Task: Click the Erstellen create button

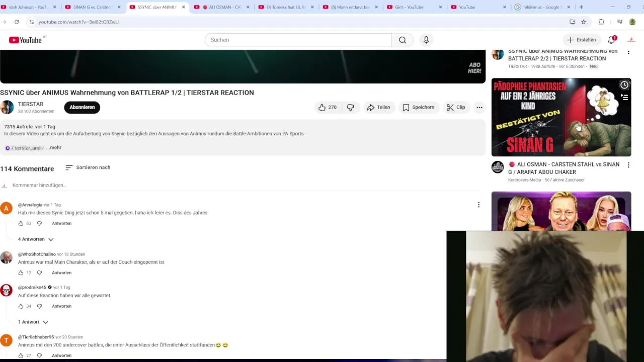Action: [582, 40]
